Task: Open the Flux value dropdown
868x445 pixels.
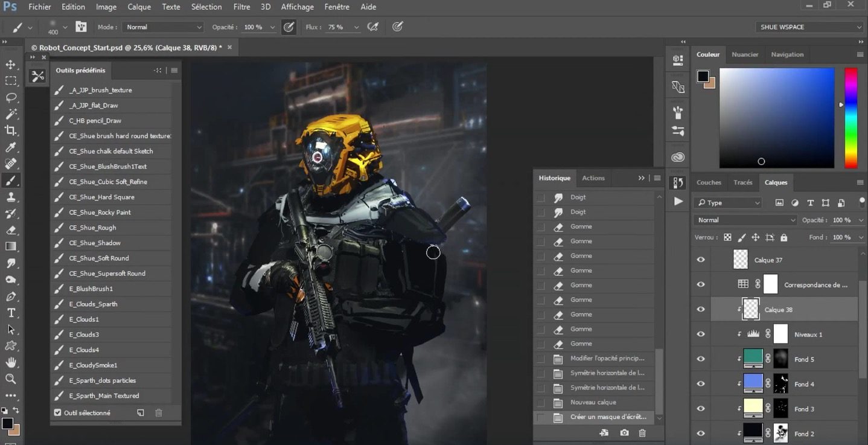Action: click(356, 27)
